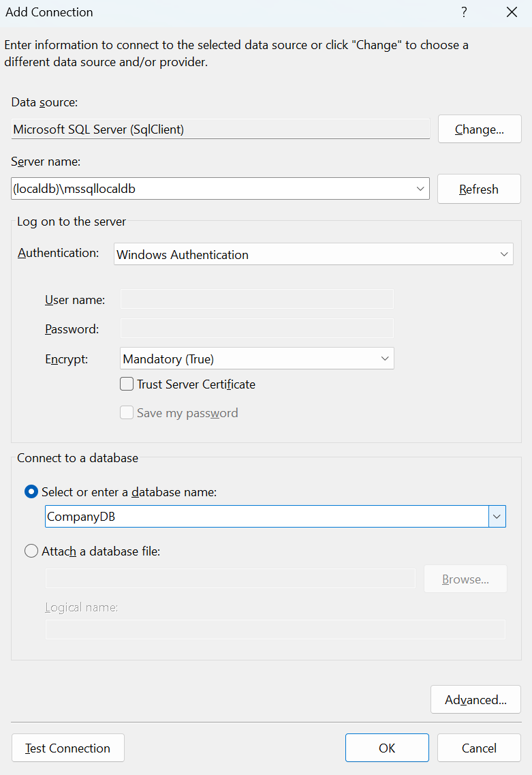Close the Add Connection dialog
This screenshot has height=775, width=532.
click(x=512, y=12)
